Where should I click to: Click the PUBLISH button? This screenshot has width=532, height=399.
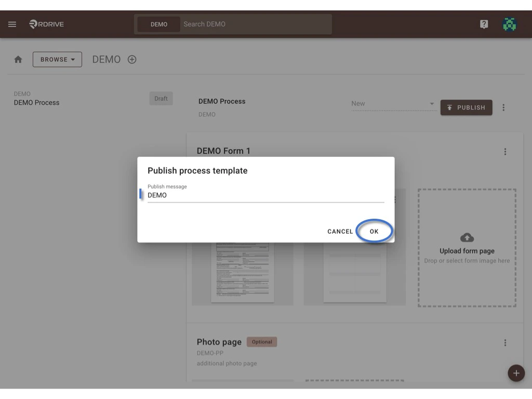466,108
